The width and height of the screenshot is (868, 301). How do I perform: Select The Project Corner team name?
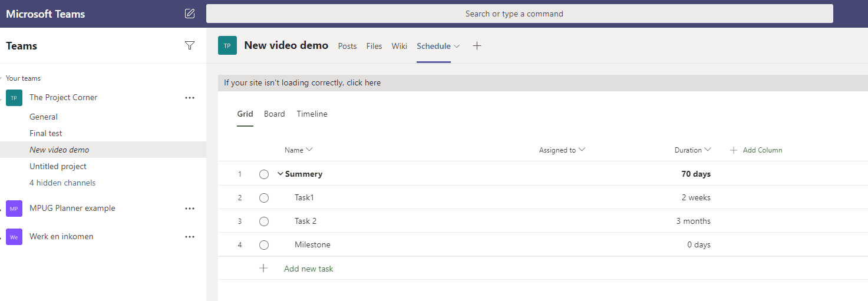64,98
